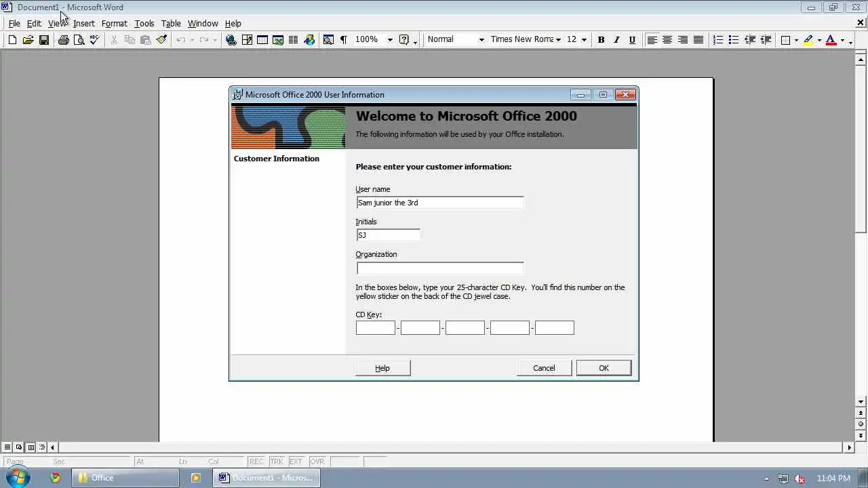Image resolution: width=868 pixels, height=488 pixels.
Task: Switch to Outline view
Action: [x=42, y=447]
